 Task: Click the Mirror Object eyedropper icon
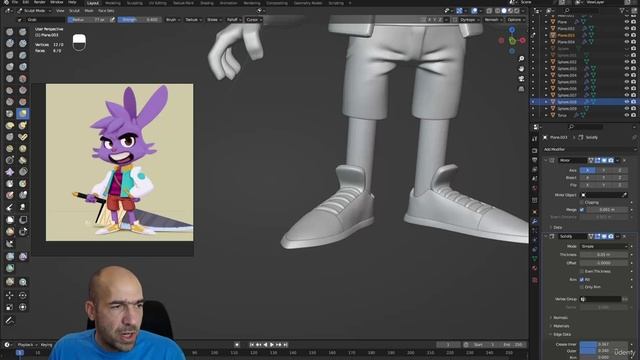click(624, 195)
